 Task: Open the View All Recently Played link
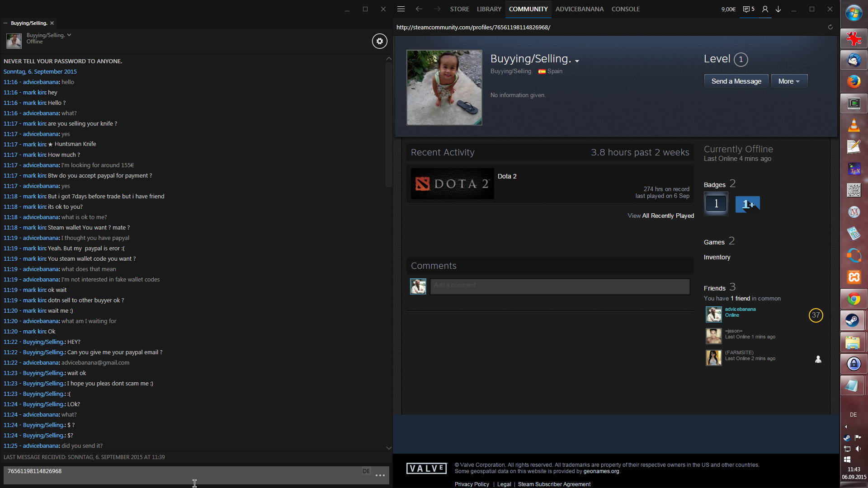pos(660,216)
